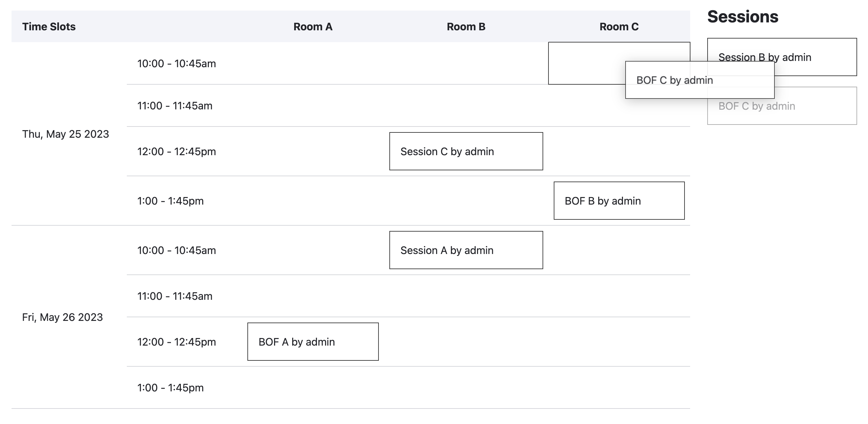Click the Room B column header

click(x=466, y=27)
